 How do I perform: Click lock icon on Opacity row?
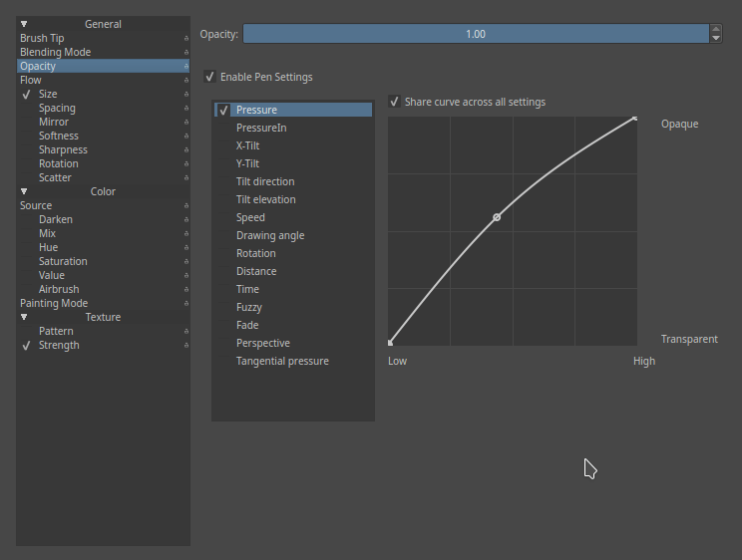pos(185,66)
